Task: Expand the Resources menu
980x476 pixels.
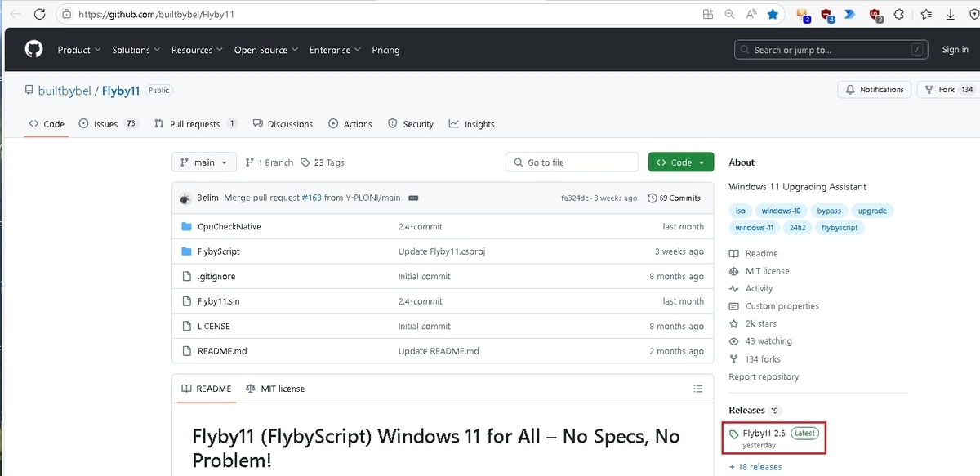Action: (198, 50)
